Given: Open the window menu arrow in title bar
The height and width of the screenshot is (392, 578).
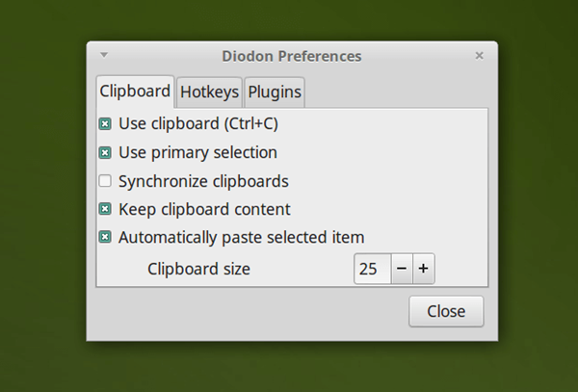Looking at the screenshot, I should click(104, 56).
